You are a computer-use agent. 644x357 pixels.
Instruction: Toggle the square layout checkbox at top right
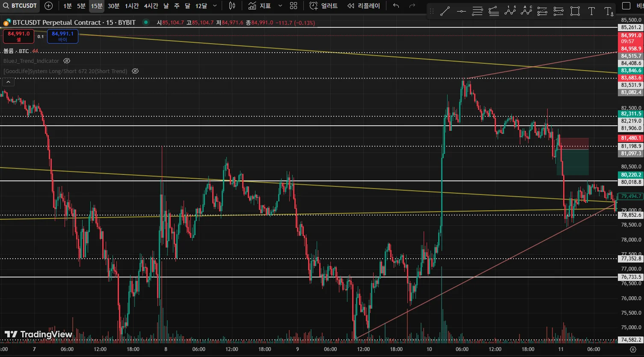pos(626,6)
